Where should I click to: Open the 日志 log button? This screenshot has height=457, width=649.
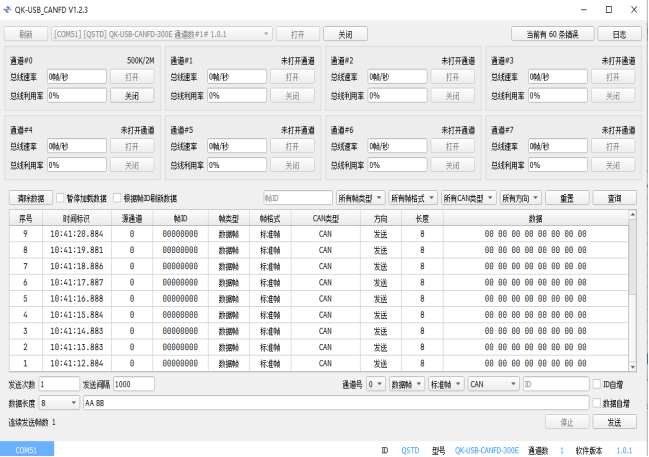click(x=620, y=34)
